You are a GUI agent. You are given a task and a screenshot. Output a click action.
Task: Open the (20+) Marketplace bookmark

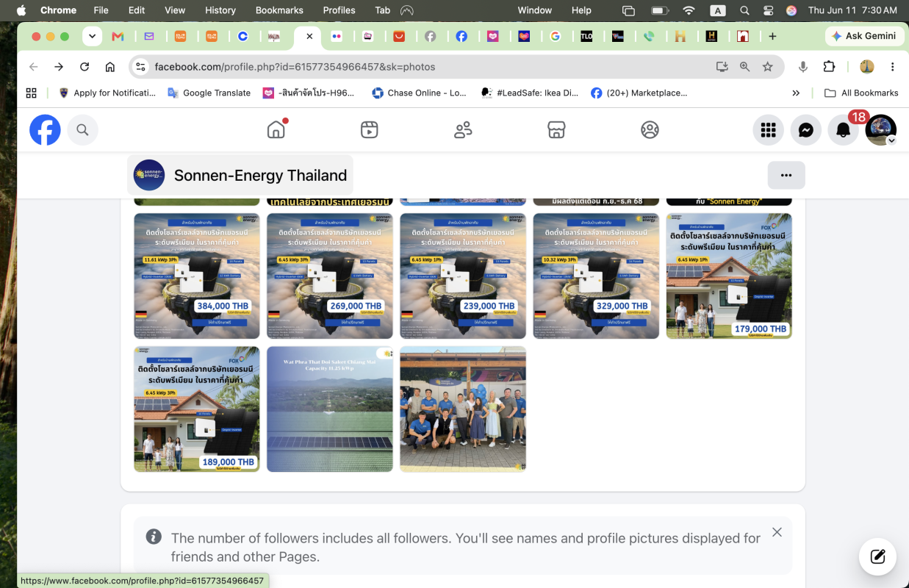tap(639, 93)
